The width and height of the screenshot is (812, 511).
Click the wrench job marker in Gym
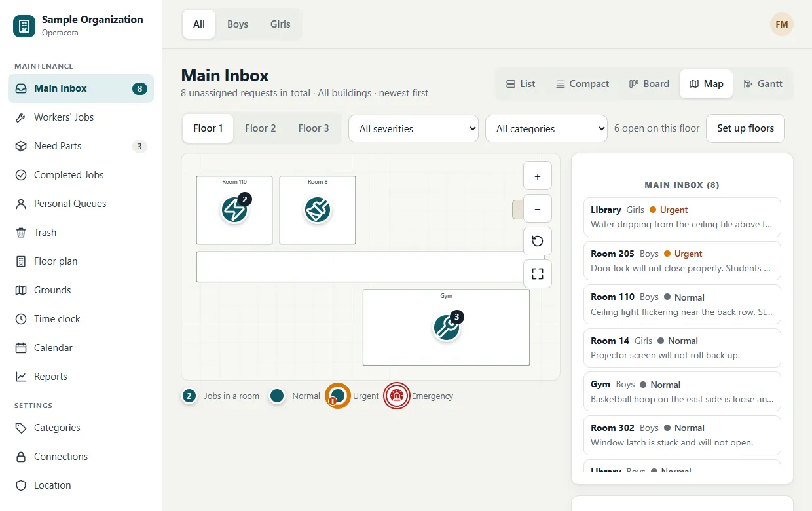pos(447,328)
